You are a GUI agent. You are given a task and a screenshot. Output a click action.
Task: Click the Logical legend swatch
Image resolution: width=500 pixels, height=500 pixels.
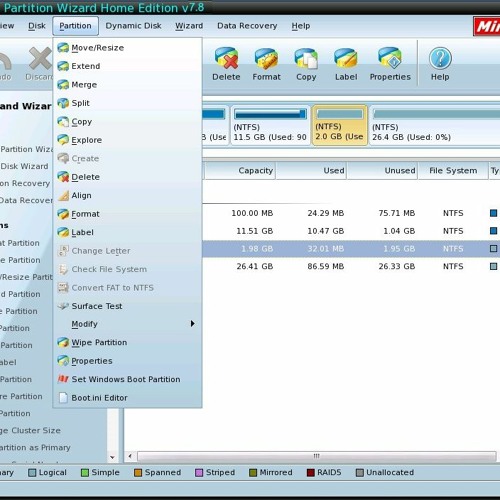32,473
